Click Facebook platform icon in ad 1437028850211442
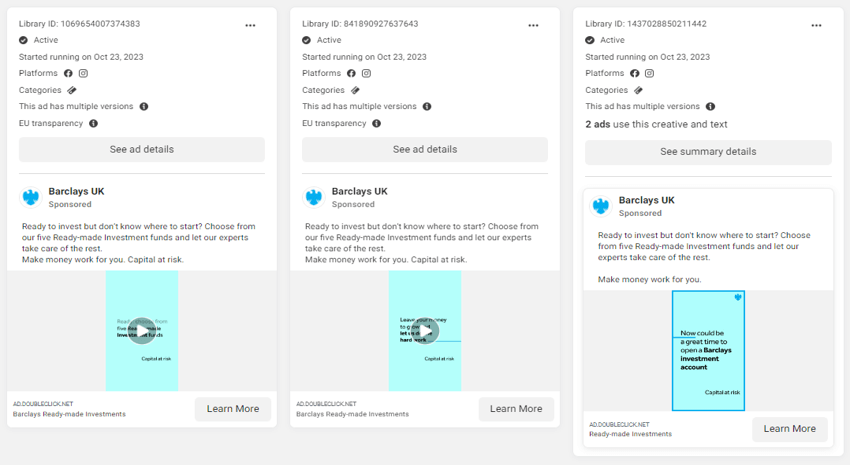This screenshot has height=465, width=850. coord(635,73)
